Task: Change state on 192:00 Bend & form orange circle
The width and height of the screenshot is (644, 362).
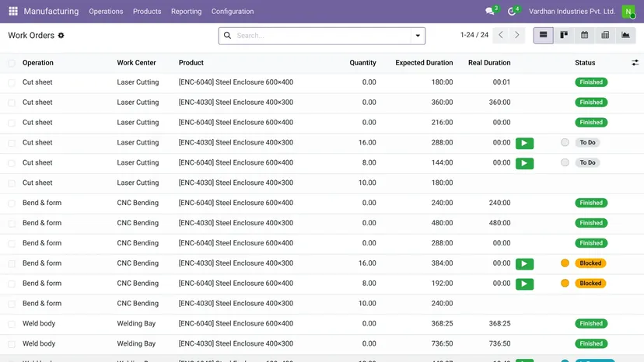Action: click(565, 284)
